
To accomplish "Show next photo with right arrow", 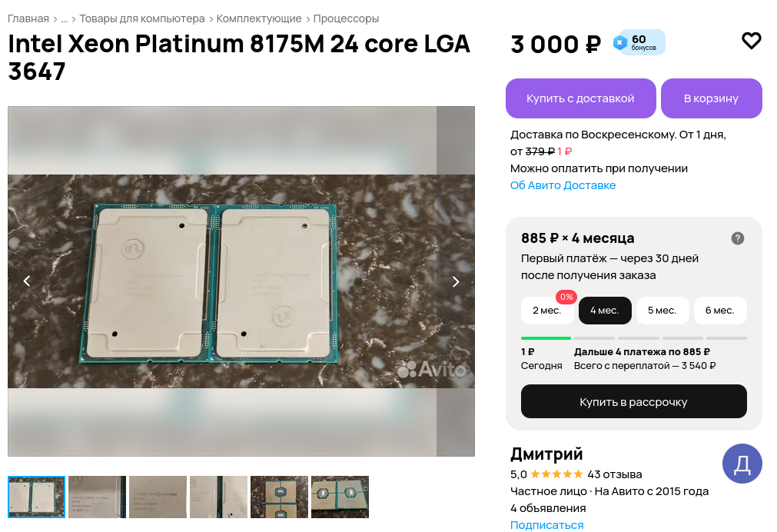I will pos(455,281).
